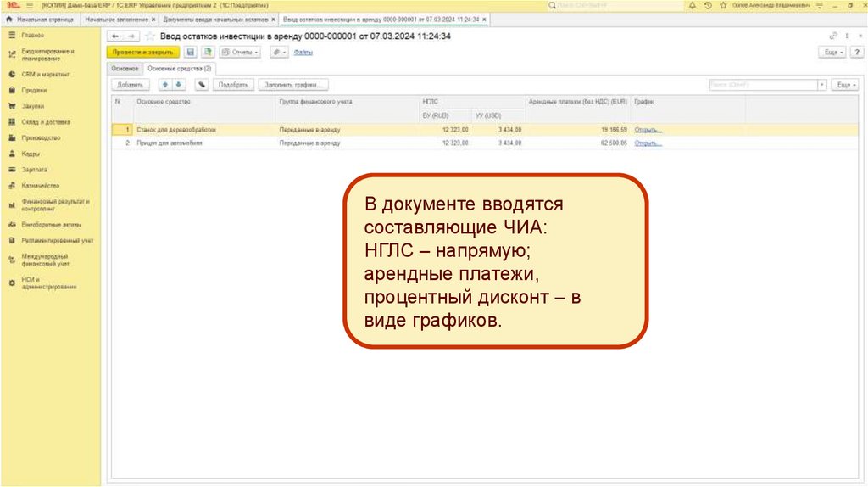
Task: Click the save (floppy disk) icon
Action: coord(191,52)
